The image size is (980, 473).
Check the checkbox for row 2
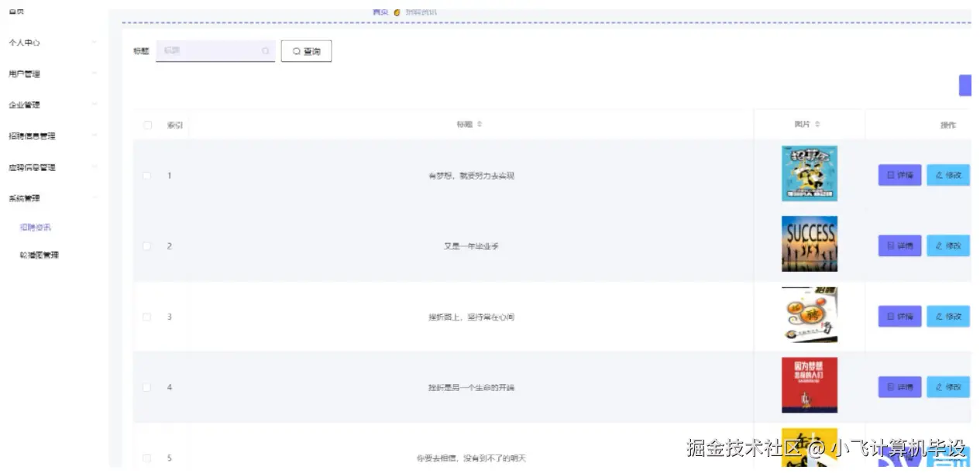click(147, 246)
